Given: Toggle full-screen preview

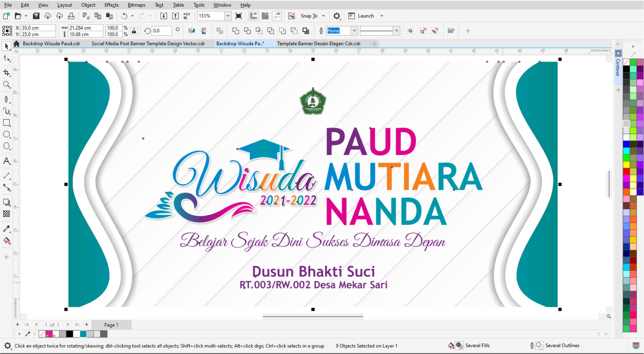Looking at the screenshot, I should pos(238,16).
